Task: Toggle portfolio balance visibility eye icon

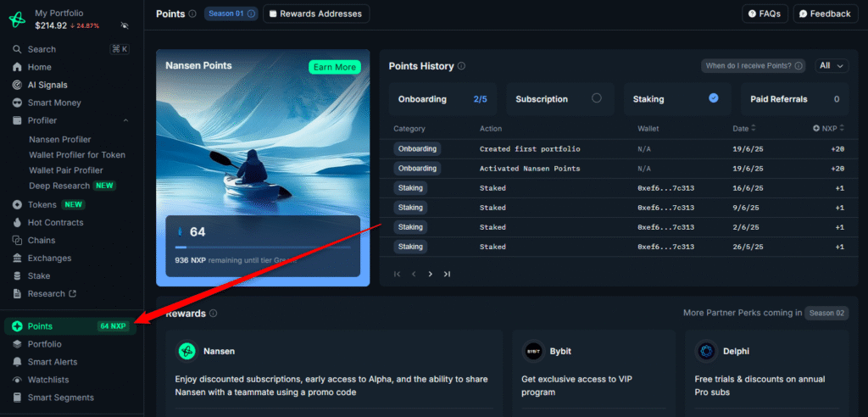Action: tap(125, 25)
